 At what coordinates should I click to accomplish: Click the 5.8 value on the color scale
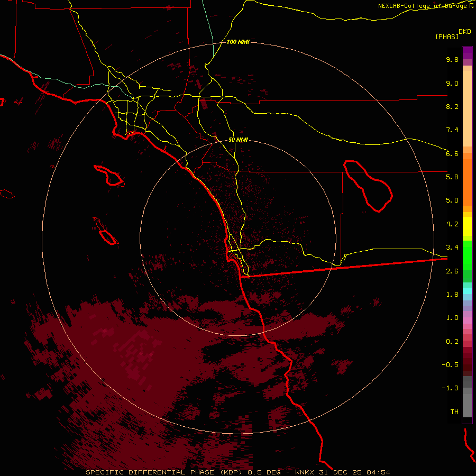pos(452,177)
